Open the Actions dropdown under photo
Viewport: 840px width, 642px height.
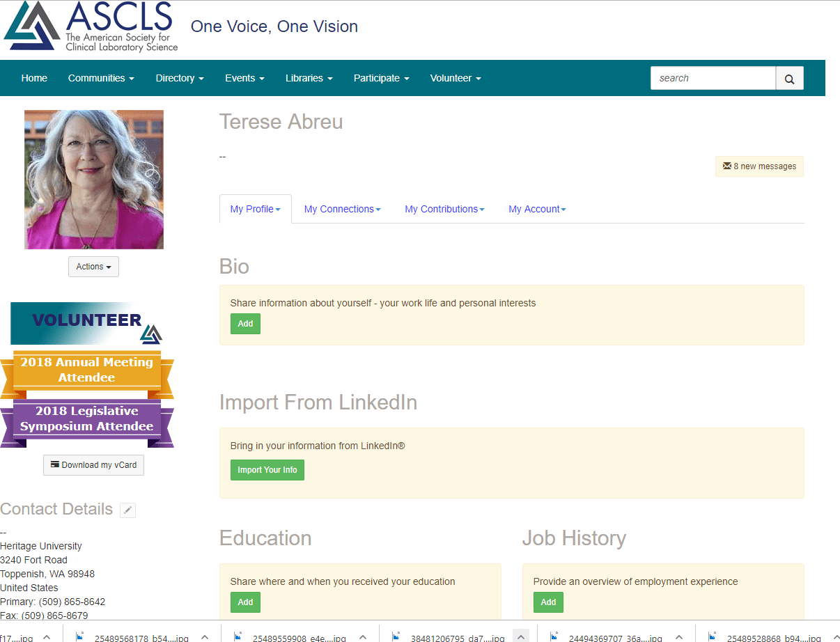click(x=93, y=267)
